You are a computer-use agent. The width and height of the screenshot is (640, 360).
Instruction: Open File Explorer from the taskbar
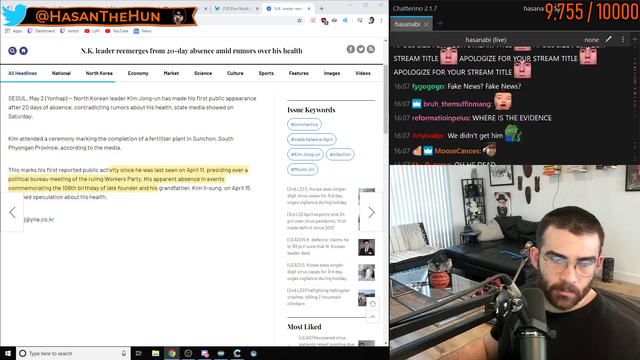[156, 353]
